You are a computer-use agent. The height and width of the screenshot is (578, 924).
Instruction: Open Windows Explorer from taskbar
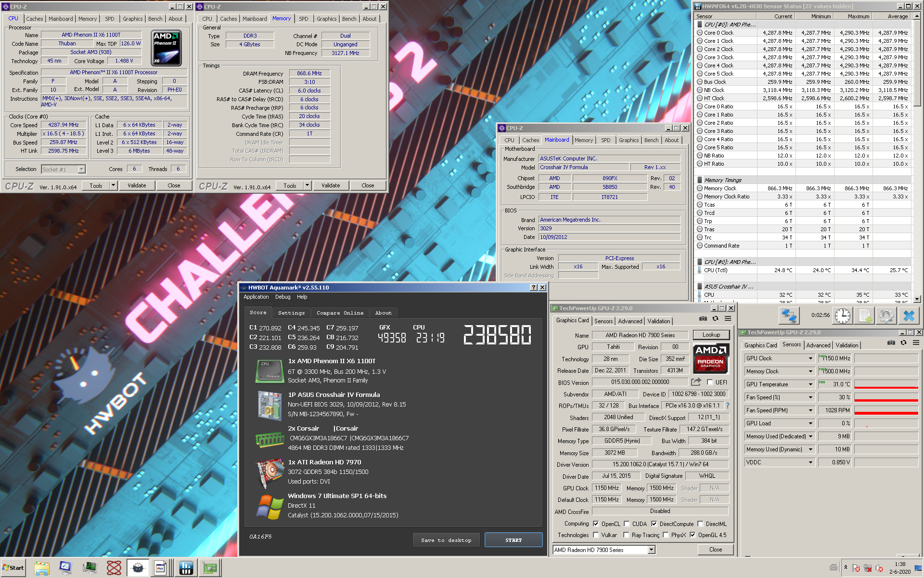(x=42, y=568)
